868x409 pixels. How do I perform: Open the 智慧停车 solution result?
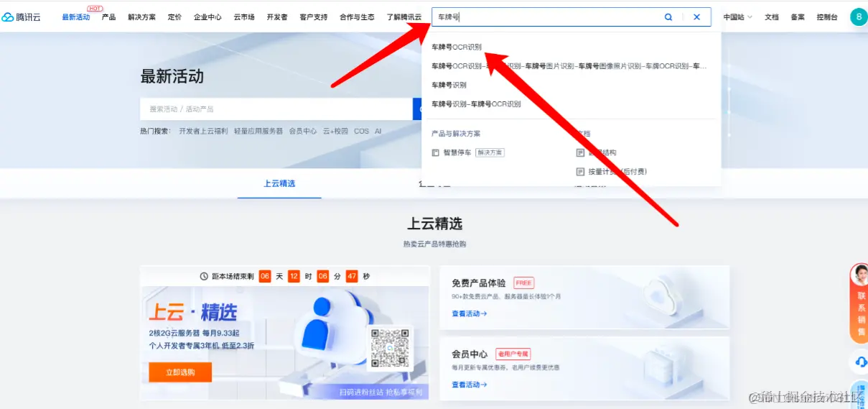(x=457, y=152)
